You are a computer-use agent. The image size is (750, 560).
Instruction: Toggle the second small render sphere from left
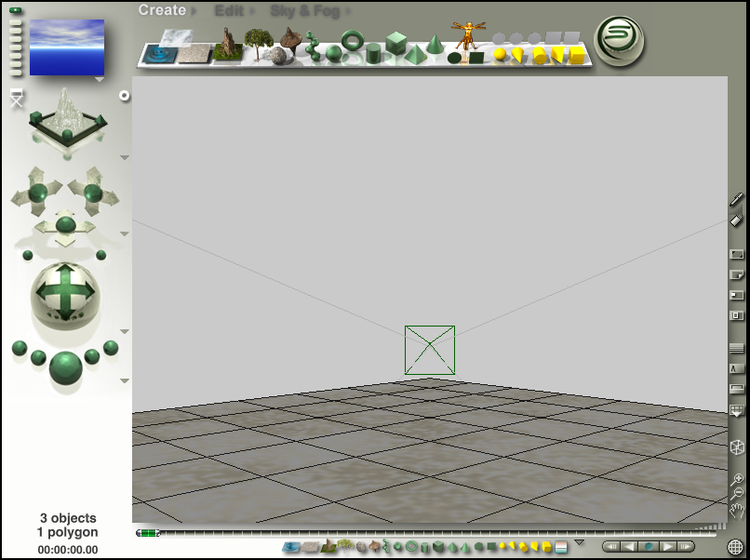click(x=38, y=357)
